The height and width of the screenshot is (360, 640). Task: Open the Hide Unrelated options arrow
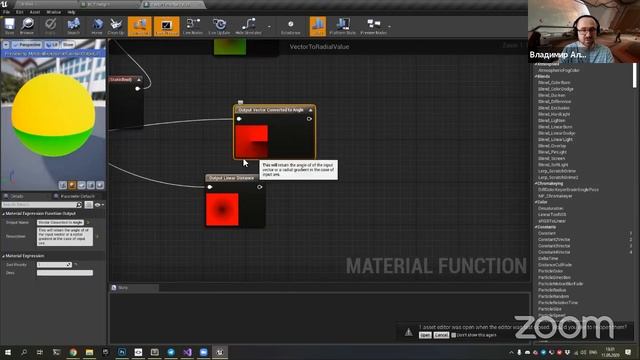(269, 27)
